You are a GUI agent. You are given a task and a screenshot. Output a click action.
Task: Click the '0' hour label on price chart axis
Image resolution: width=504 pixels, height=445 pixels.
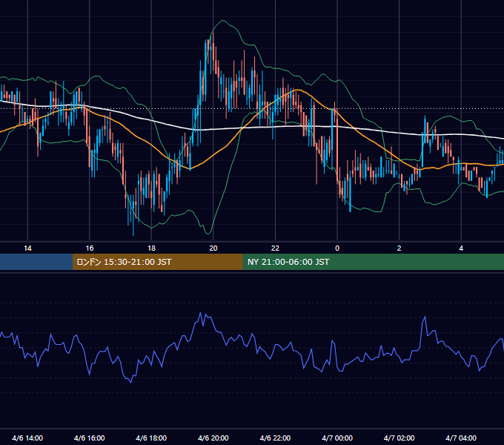[x=337, y=248]
